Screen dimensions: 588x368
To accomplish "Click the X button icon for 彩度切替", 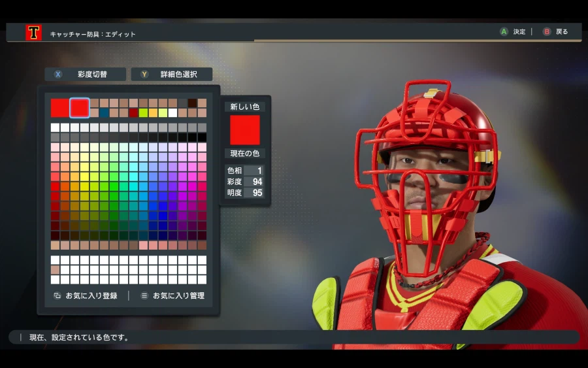I will point(58,75).
